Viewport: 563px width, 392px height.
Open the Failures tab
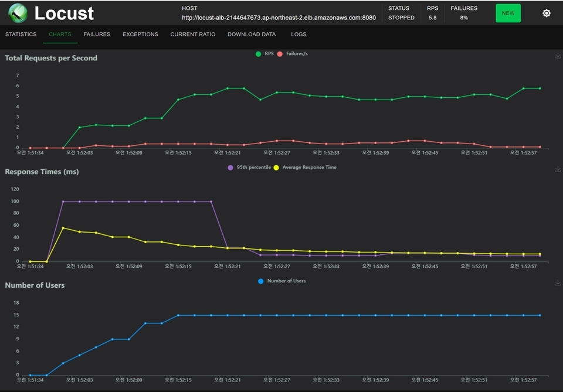[x=97, y=35]
